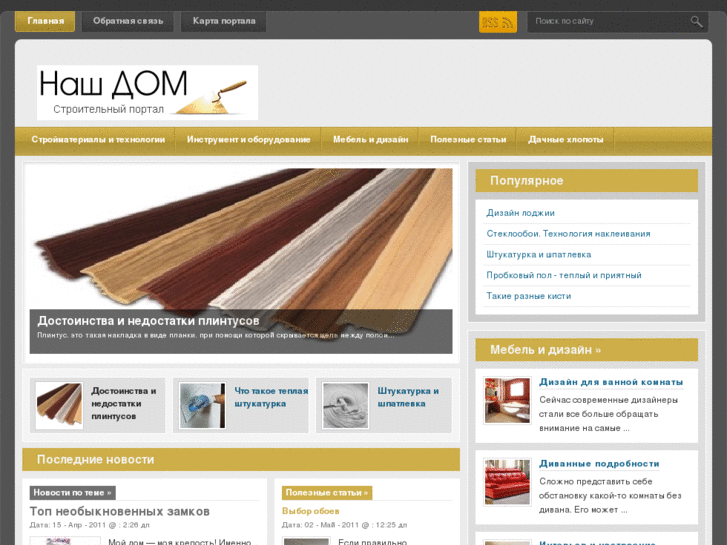
Task: Open link Что такое теплая штукатурка
Action: (x=271, y=398)
